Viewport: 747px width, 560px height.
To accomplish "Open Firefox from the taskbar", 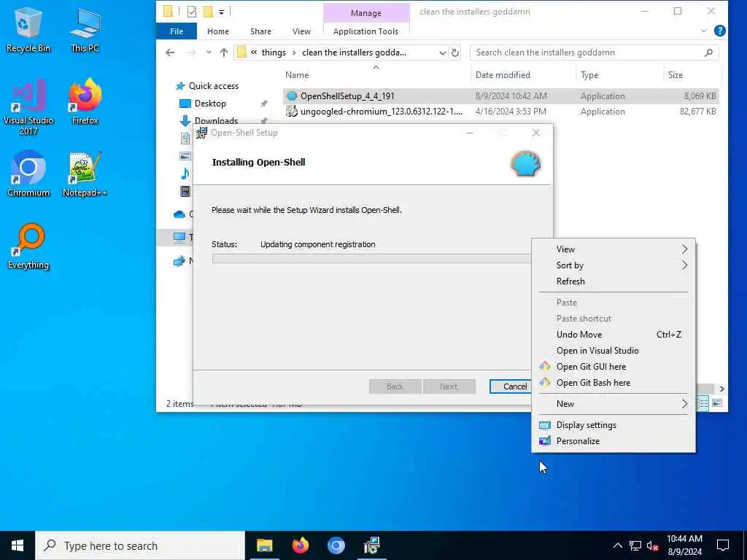I will (300, 545).
